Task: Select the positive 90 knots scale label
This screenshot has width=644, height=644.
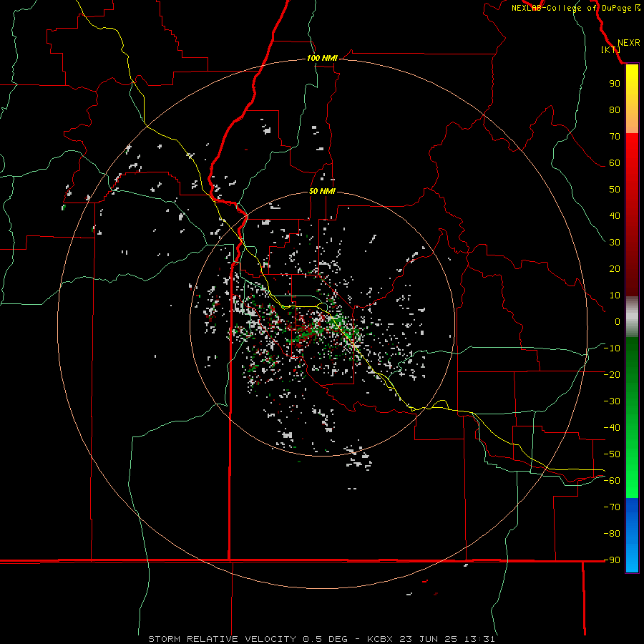Action: [615, 84]
